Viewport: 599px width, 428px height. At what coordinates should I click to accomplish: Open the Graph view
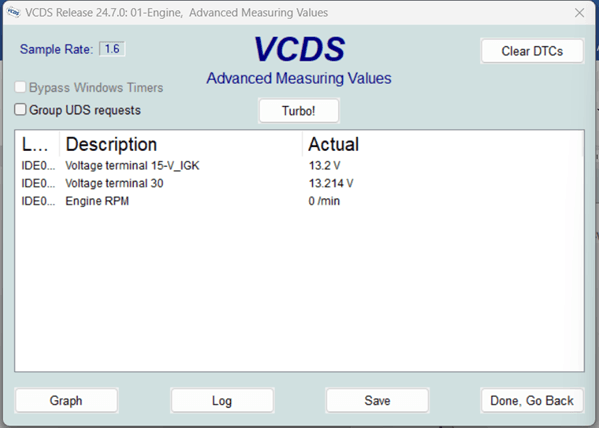[x=66, y=400]
